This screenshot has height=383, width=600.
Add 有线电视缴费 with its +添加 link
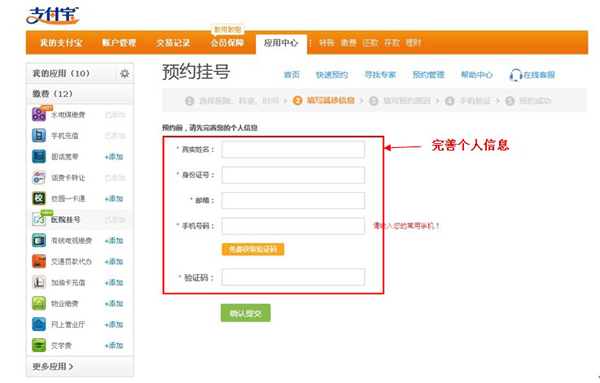(x=114, y=241)
